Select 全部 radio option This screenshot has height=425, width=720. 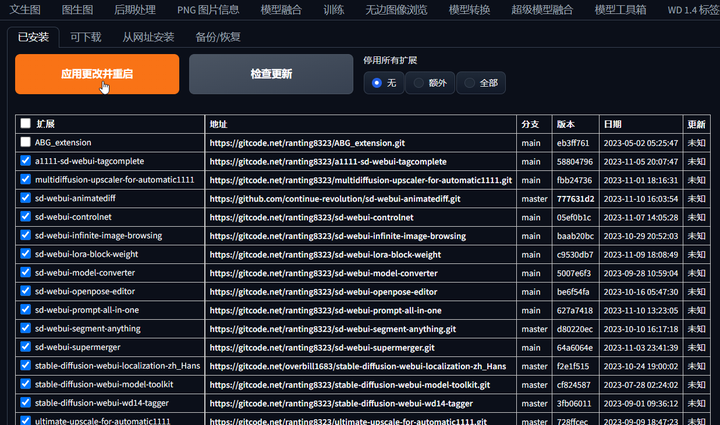point(481,83)
